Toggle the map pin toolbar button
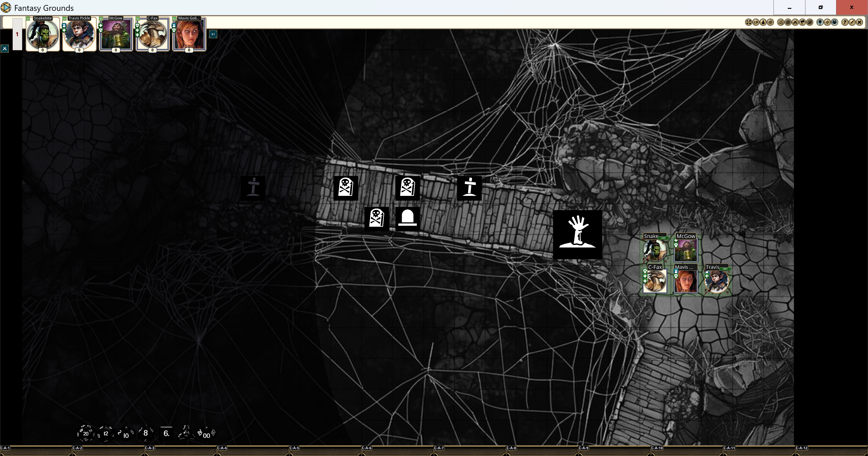 click(x=820, y=22)
